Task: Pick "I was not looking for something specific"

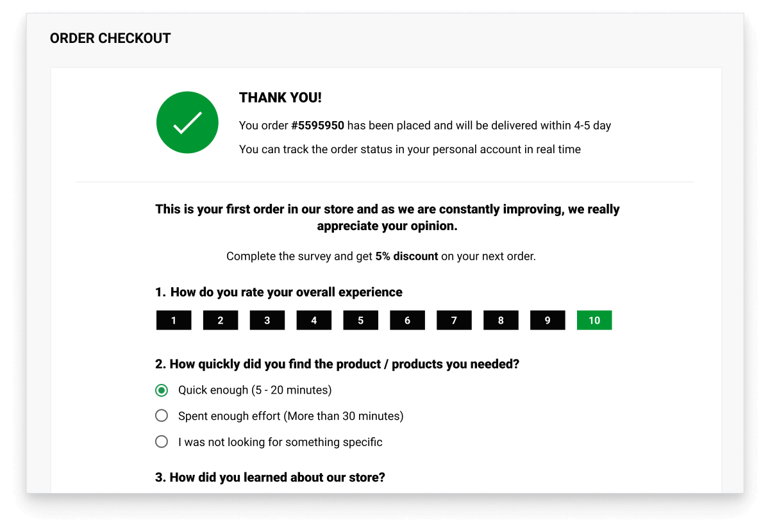Action: click(x=162, y=442)
